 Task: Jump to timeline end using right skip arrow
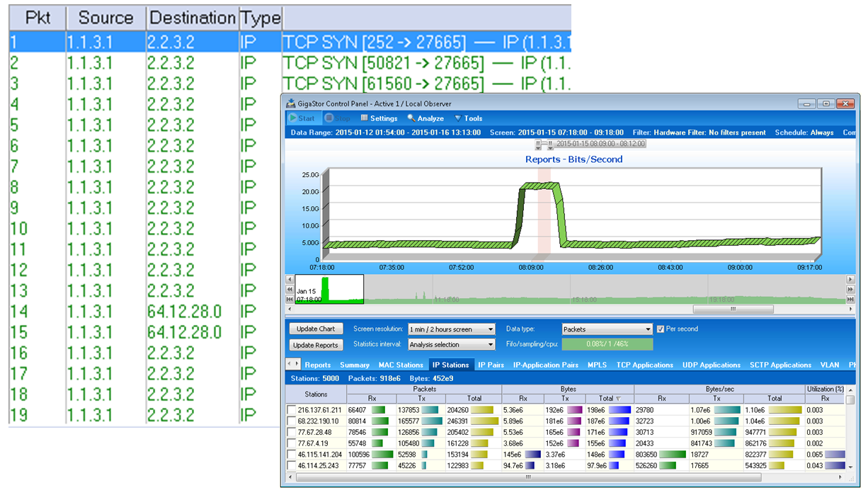coord(850,300)
